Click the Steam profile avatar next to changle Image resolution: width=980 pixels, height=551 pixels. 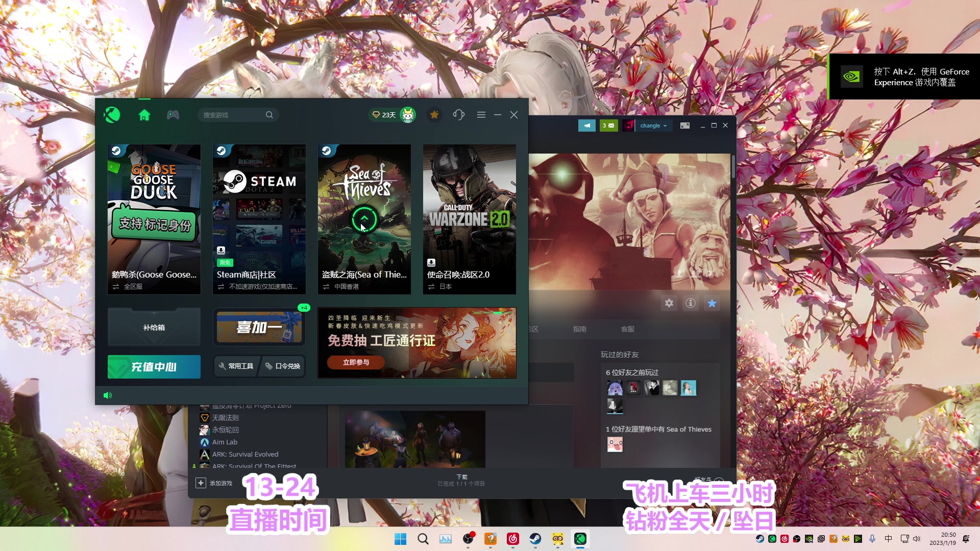tap(628, 126)
